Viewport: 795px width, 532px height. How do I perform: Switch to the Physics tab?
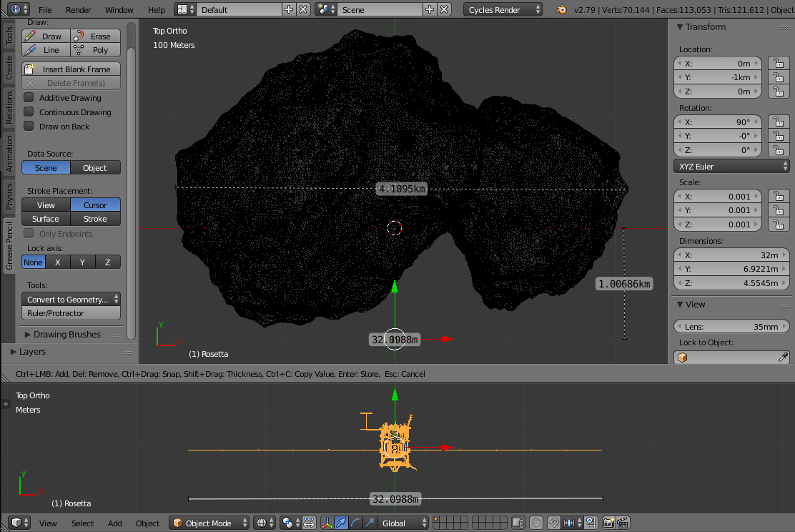(x=9, y=196)
